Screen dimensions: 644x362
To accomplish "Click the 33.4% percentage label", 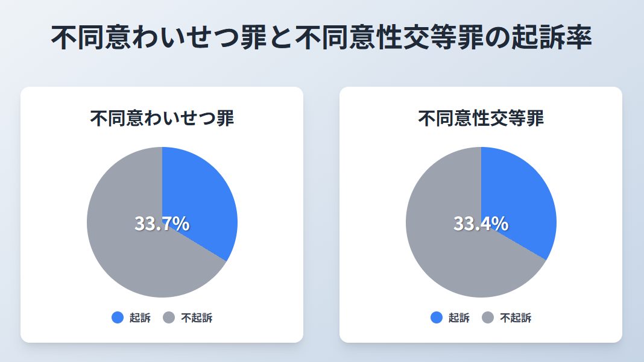I will [481, 223].
